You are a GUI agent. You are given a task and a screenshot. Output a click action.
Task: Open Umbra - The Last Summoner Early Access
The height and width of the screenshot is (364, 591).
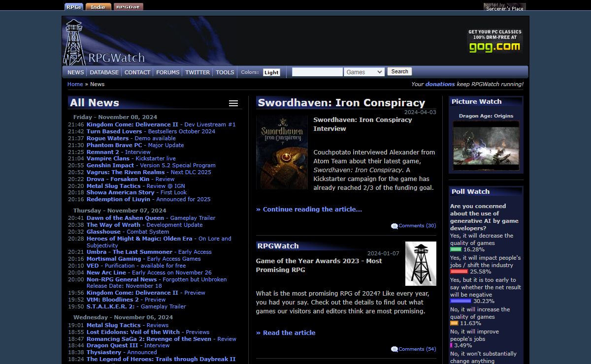coord(149,252)
